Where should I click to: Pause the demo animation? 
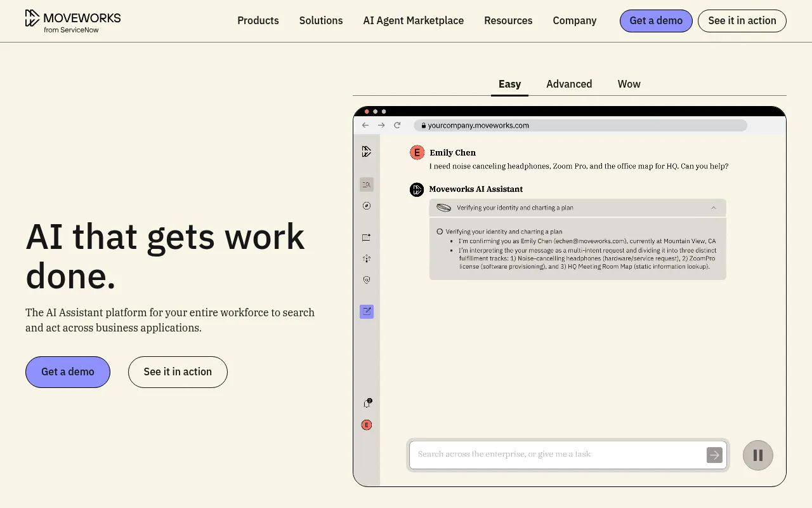pos(758,455)
